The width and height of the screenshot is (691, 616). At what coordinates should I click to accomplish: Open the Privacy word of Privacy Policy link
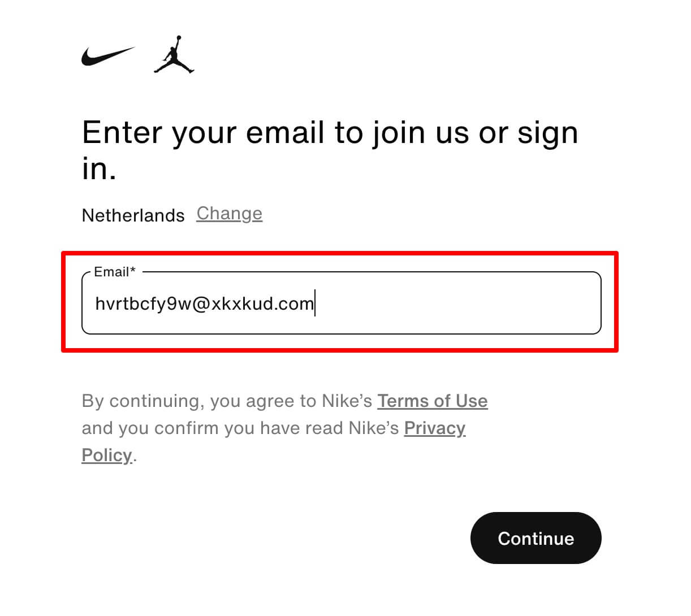point(435,428)
